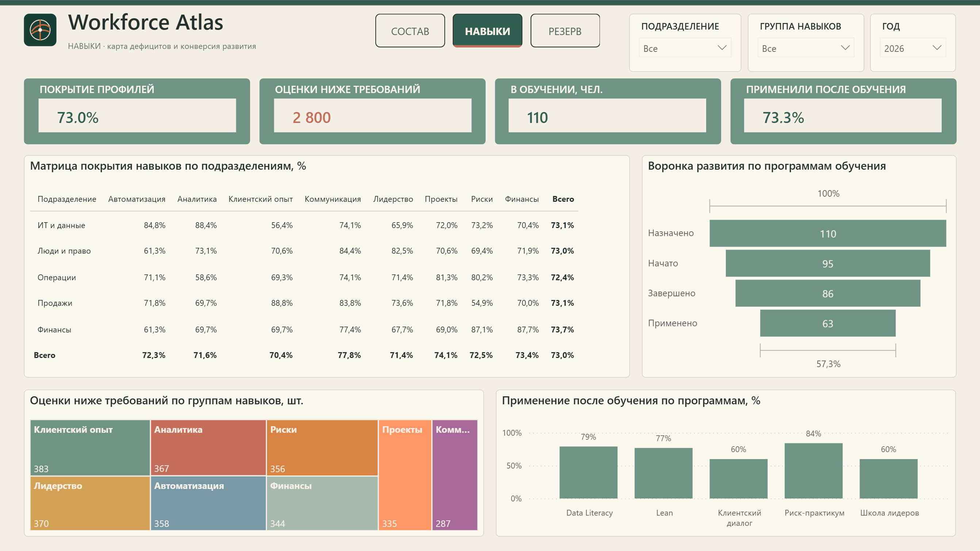This screenshot has width=980, height=551.
Task: Open the ГРУППА НАВЫКОВ dropdown
Action: [806, 48]
